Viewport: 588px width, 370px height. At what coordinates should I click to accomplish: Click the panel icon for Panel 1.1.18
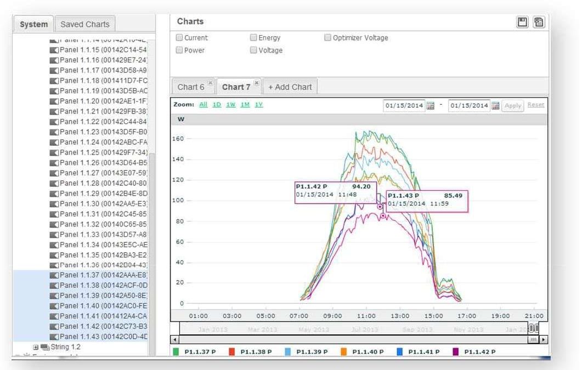coord(54,81)
